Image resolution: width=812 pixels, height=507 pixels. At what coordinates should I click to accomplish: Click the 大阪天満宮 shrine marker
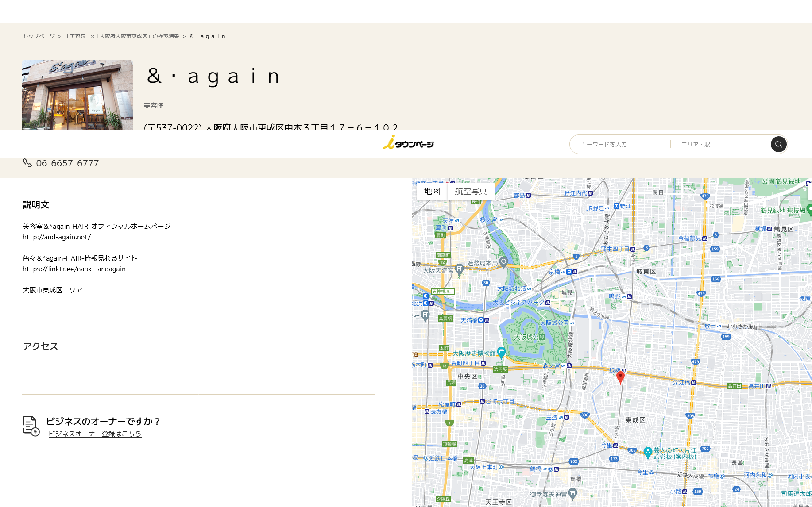[x=459, y=268]
